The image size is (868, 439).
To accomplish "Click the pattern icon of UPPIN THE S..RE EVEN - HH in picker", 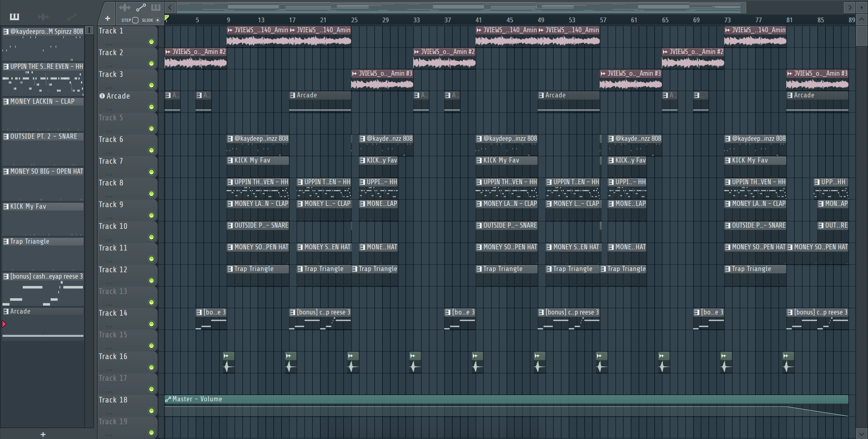I will click(x=6, y=66).
